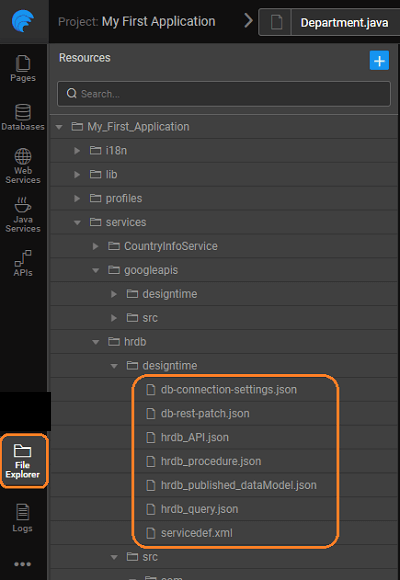This screenshot has width=400, height=580.
Task: Click the My First Application project name
Action: coord(158,21)
